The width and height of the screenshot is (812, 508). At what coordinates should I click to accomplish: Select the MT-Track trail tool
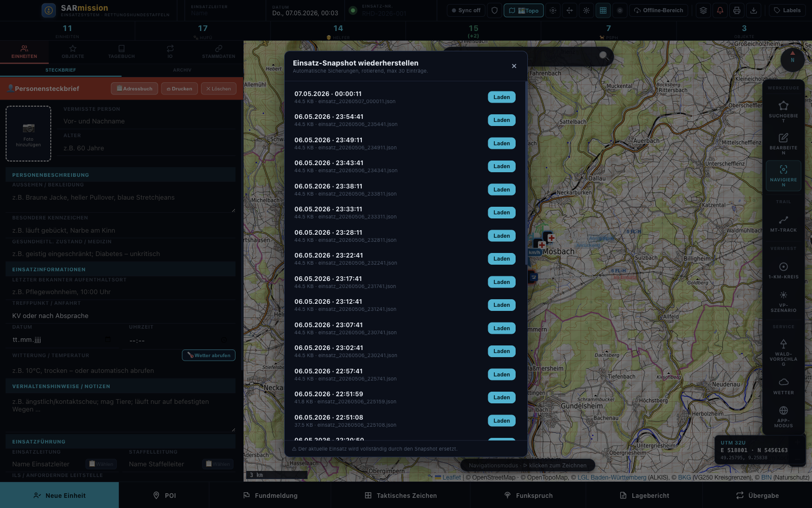click(784, 224)
